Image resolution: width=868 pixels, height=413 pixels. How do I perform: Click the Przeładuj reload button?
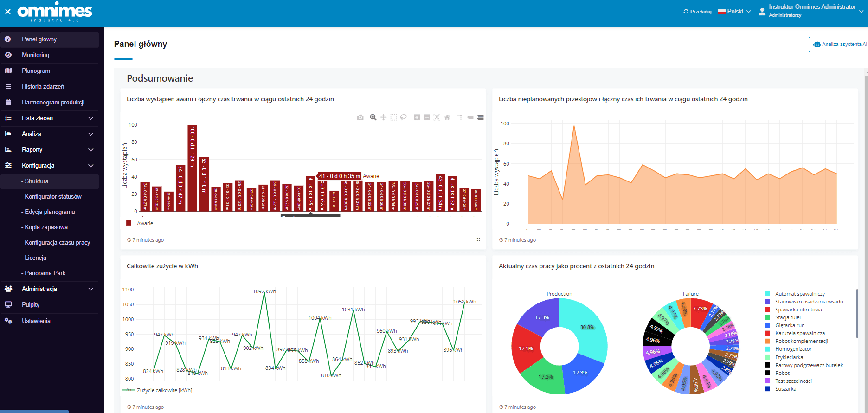(697, 12)
